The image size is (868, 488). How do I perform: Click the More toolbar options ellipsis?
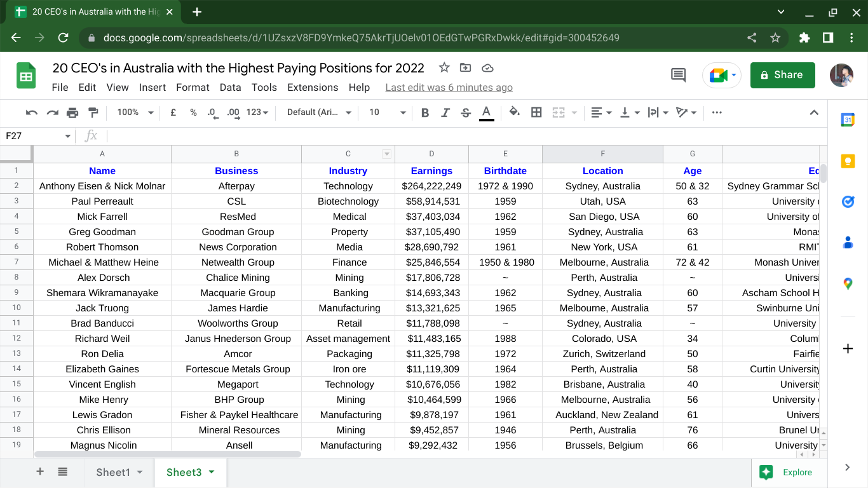pyautogui.click(x=717, y=112)
